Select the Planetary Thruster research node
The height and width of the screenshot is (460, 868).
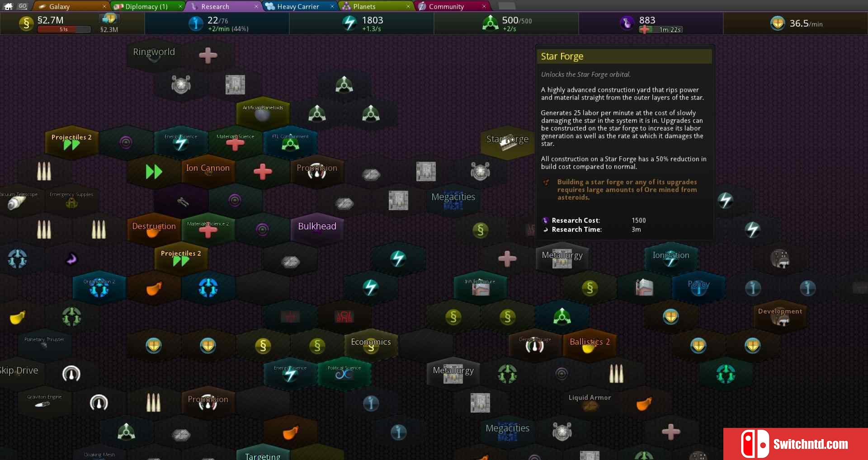[44, 345]
